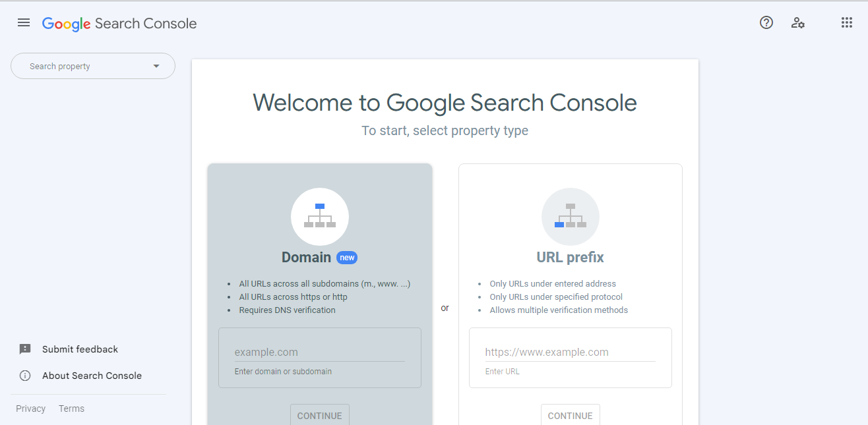Click CONTINUE under Domain

click(x=320, y=415)
